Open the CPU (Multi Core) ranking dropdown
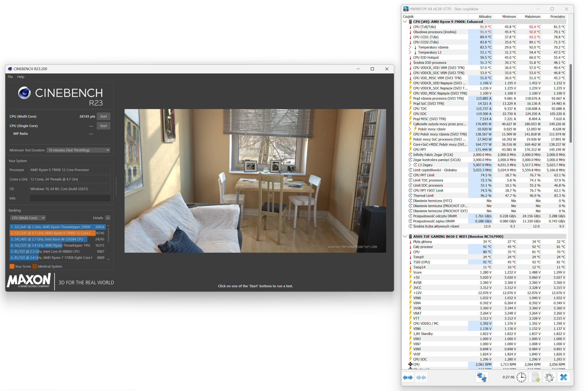Image resolution: width=588 pixels, height=391 pixels. click(28, 218)
